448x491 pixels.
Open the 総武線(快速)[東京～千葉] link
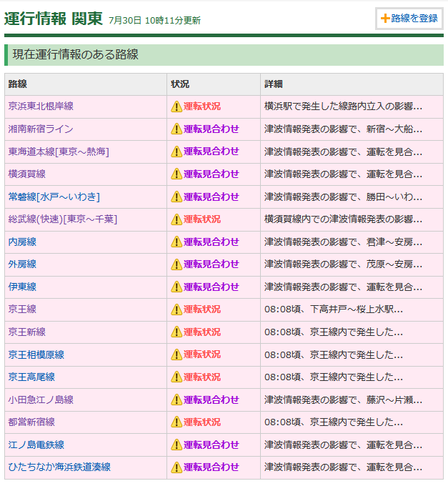pos(63,219)
